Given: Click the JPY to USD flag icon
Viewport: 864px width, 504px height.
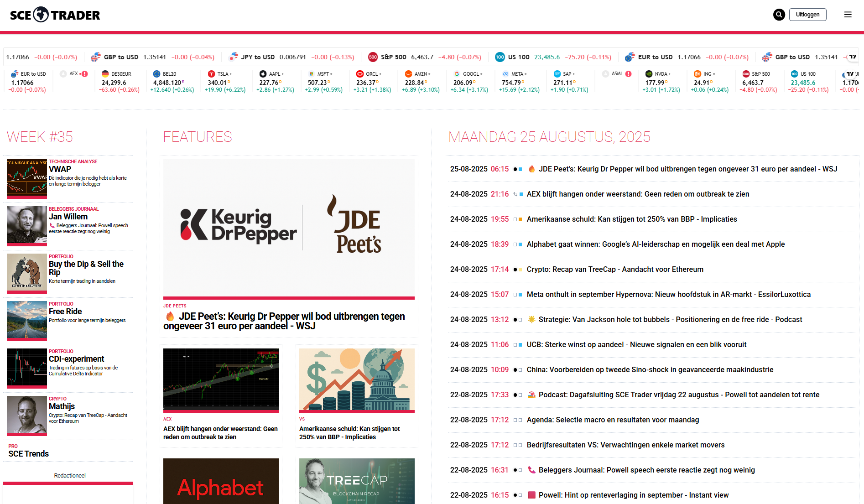Looking at the screenshot, I should coord(234,57).
